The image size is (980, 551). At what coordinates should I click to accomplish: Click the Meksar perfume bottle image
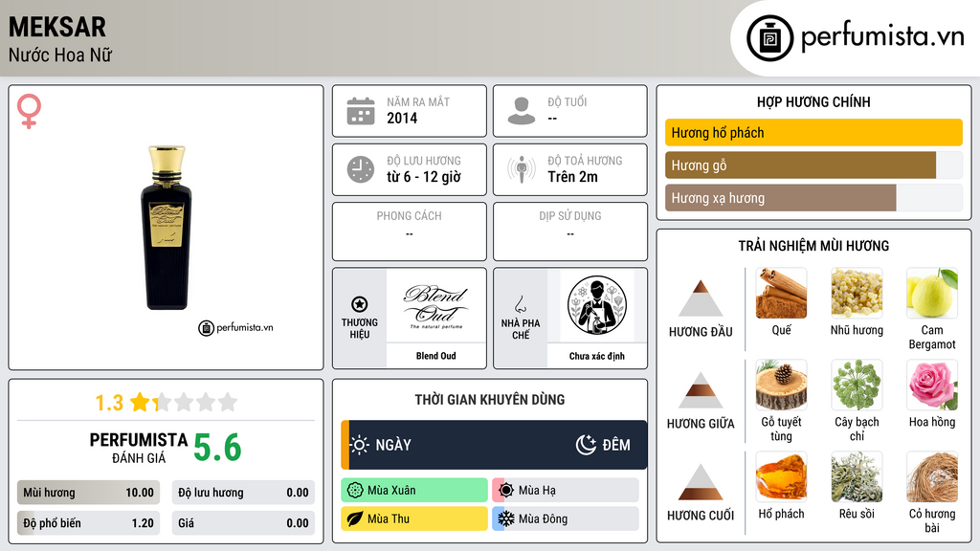(167, 228)
